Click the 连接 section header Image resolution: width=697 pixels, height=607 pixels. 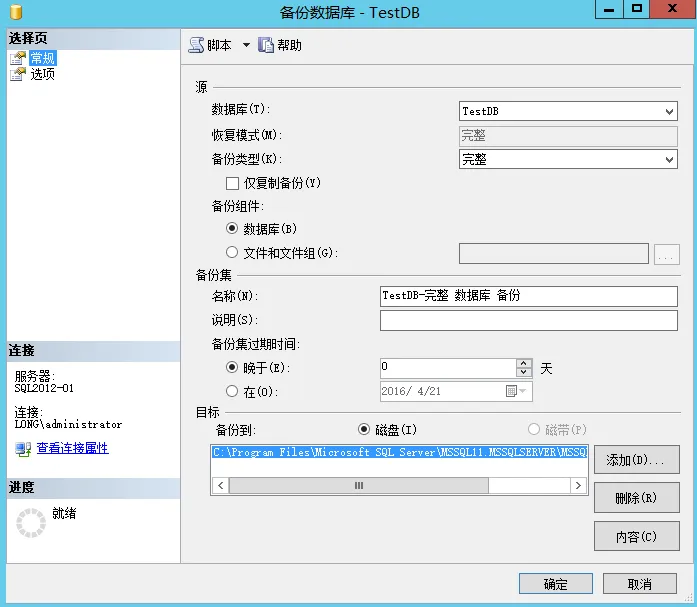coord(93,351)
